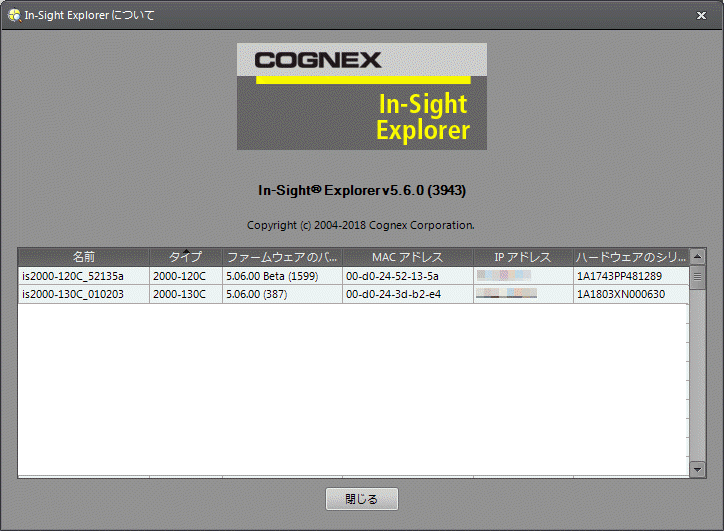Click the scrollbar up arrow

tap(698, 257)
